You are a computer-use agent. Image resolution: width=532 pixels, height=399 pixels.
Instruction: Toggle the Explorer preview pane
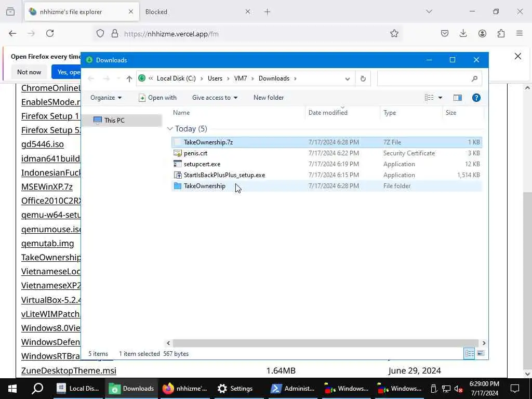[x=457, y=98]
